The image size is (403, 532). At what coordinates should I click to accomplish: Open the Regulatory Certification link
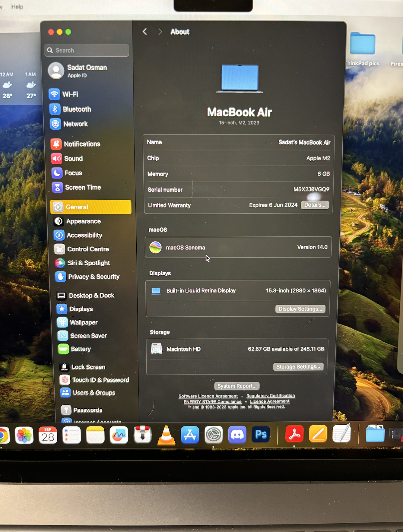click(x=271, y=396)
